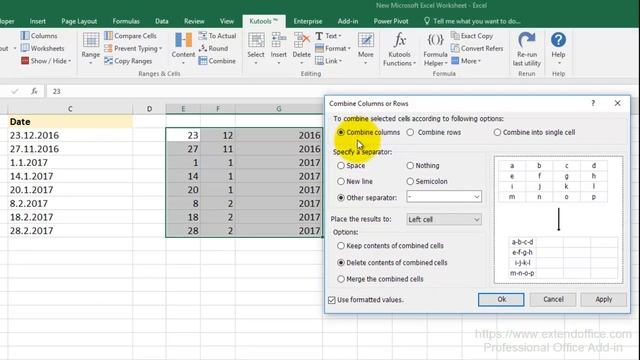Switch to the Formulas tab
This screenshot has width=640, height=360.
click(x=126, y=21)
